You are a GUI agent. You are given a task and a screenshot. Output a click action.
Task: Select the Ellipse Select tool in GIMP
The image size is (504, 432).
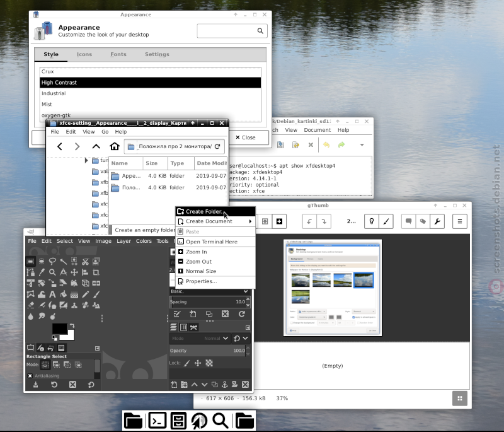pos(42,261)
